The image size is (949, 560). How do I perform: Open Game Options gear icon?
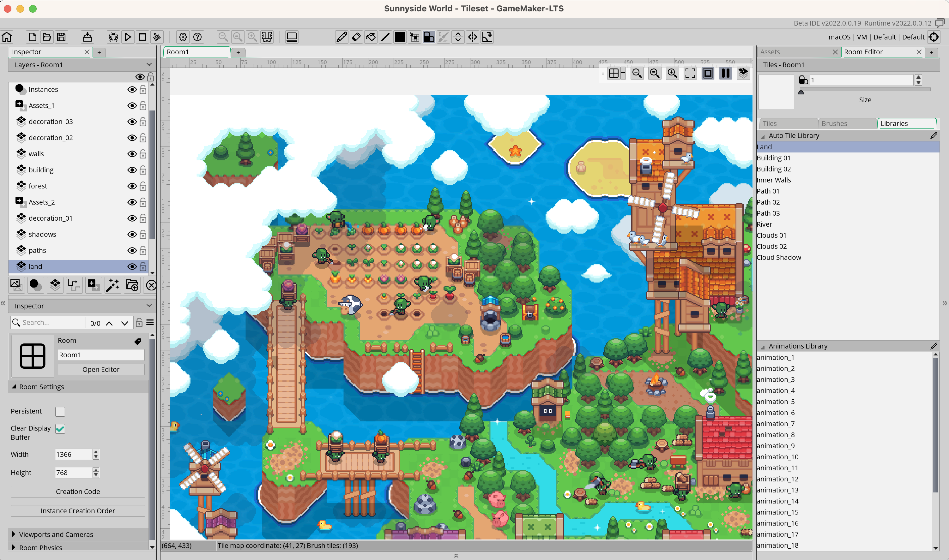click(x=183, y=37)
